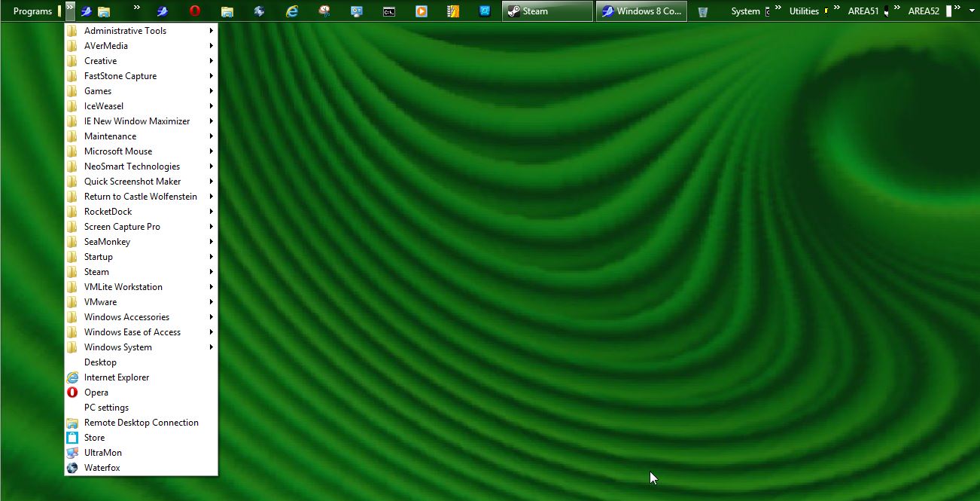Open Internet Explorer from the Programs menu
The image size is (980, 501).
[142, 377]
